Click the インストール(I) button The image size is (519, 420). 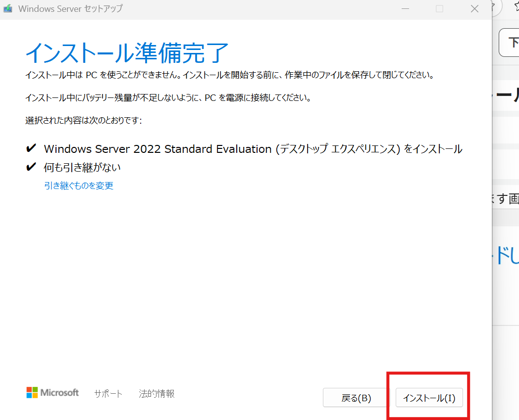429,398
